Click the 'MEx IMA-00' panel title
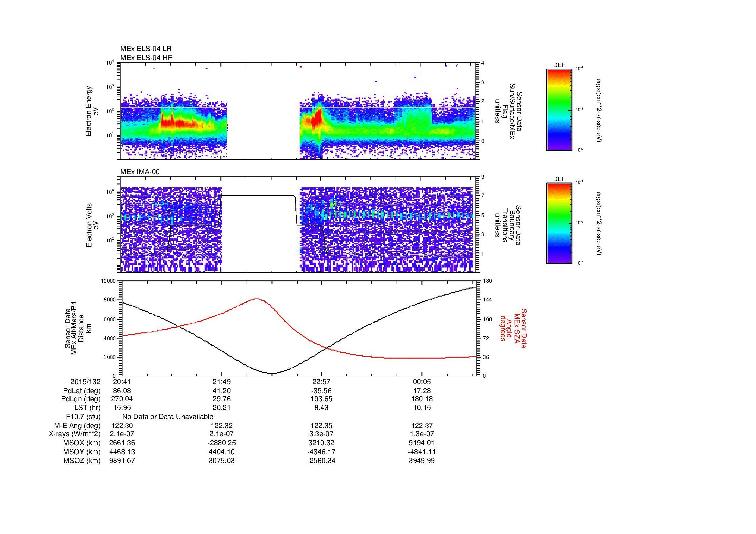The width and height of the screenshot is (756, 534). coord(140,172)
